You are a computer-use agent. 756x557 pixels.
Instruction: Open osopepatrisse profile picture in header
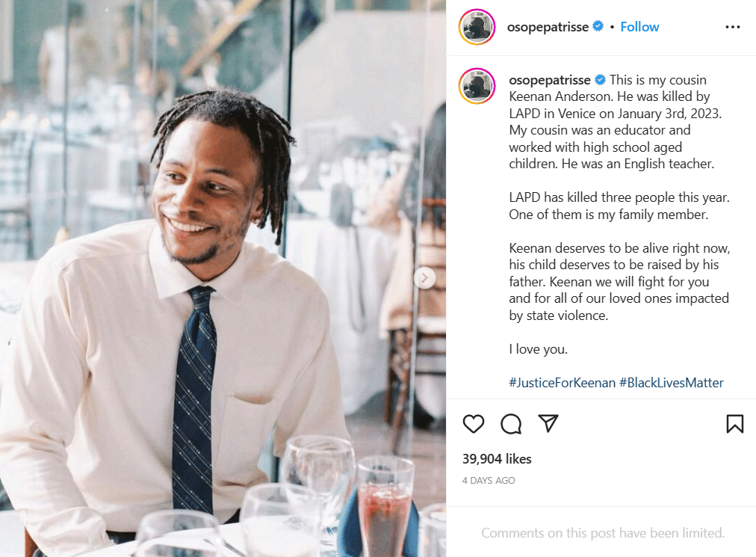click(477, 27)
